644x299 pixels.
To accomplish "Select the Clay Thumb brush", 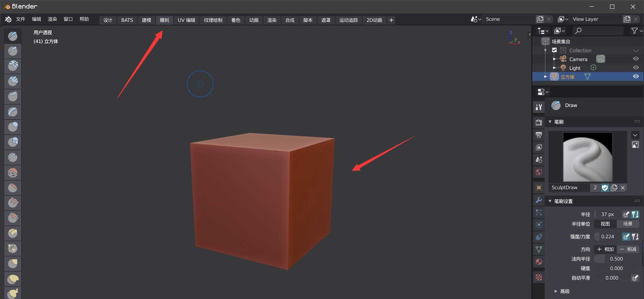I will tap(13, 97).
